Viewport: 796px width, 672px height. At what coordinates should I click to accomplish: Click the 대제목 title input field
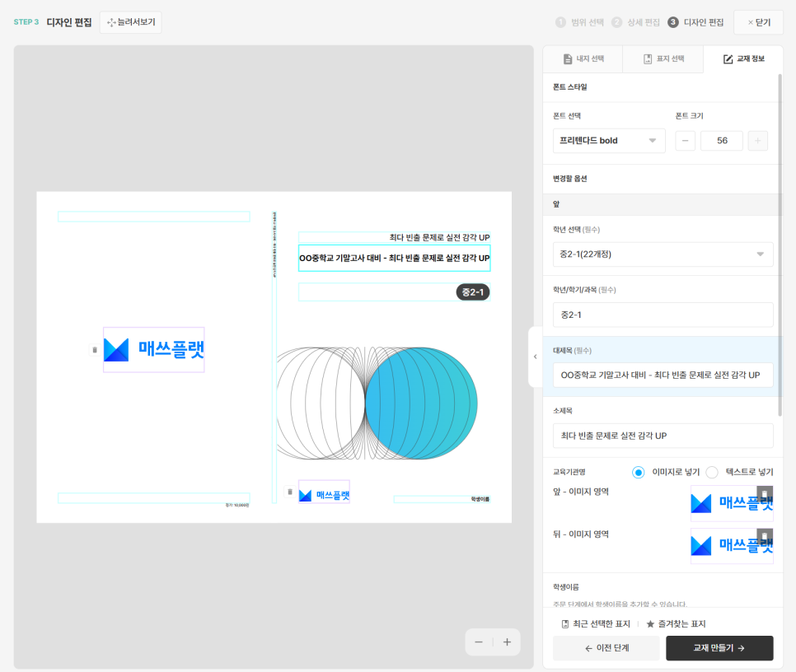click(663, 376)
